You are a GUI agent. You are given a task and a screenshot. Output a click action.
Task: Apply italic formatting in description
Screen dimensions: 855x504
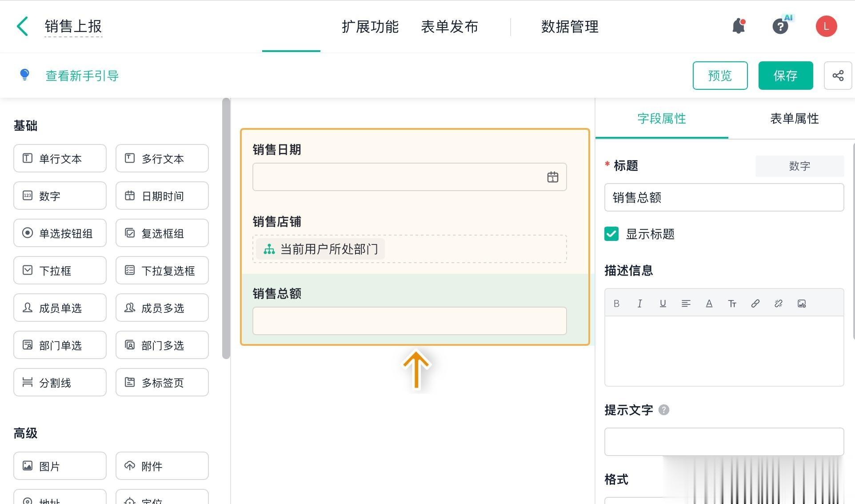pos(639,304)
